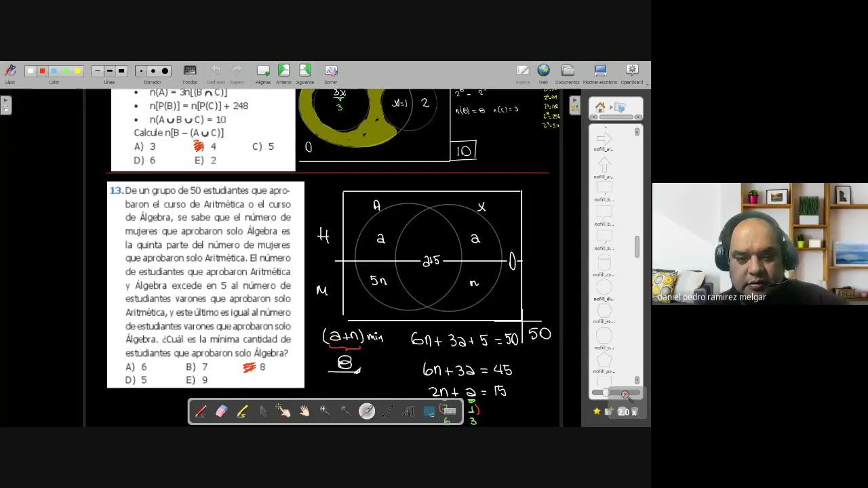The image size is (868, 488).
Task: Select the zoom out magnifier
Action: click(x=346, y=411)
